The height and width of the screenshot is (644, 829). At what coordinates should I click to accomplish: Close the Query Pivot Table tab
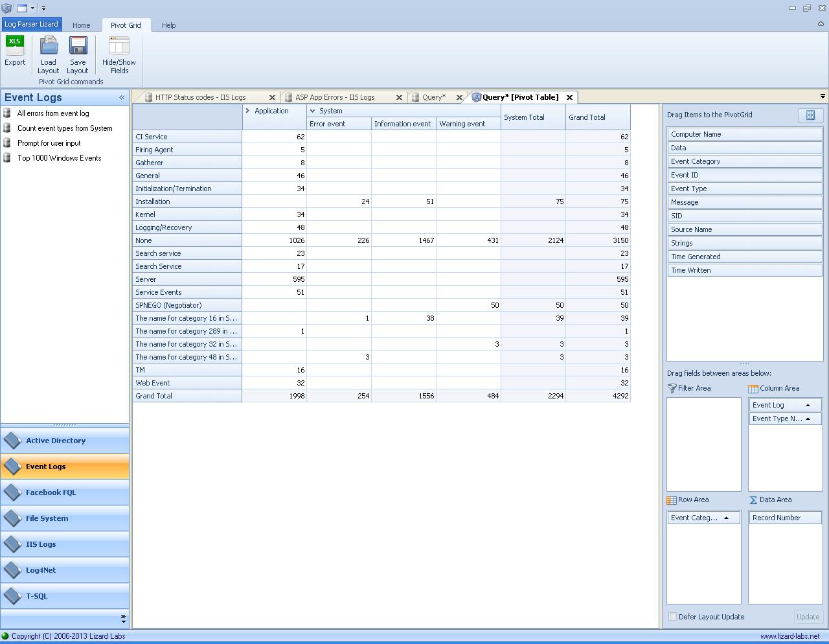pyautogui.click(x=569, y=97)
